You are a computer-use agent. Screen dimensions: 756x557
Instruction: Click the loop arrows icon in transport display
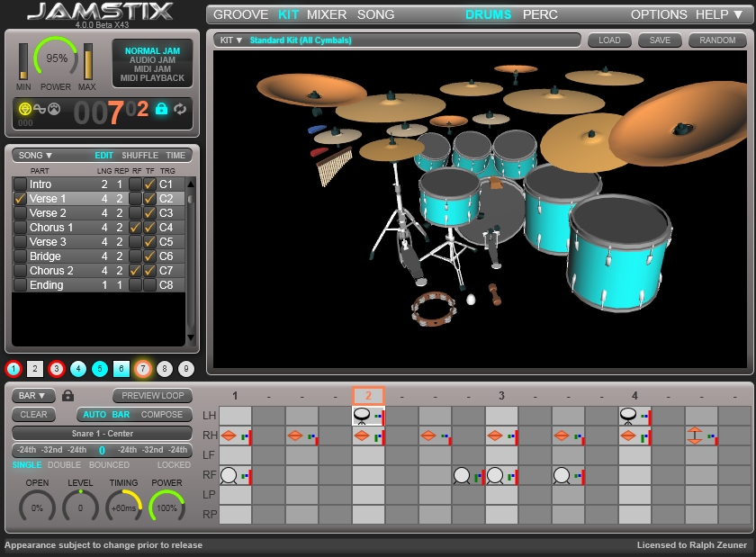[x=180, y=109]
